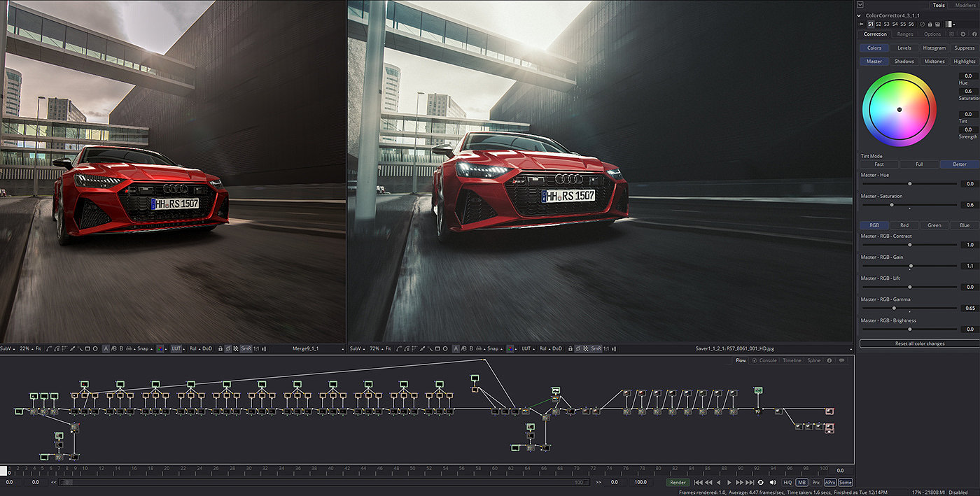Image resolution: width=980 pixels, height=496 pixels.
Task: Toggle LUT in the left viewer toolbar
Action: point(176,348)
